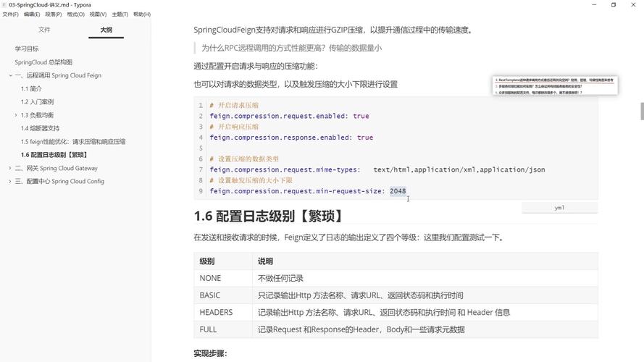Image resolution: width=644 pixels, height=362 pixels.
Task: Jump to 1.2 入门案例
Action: click(x=38, y=102)
